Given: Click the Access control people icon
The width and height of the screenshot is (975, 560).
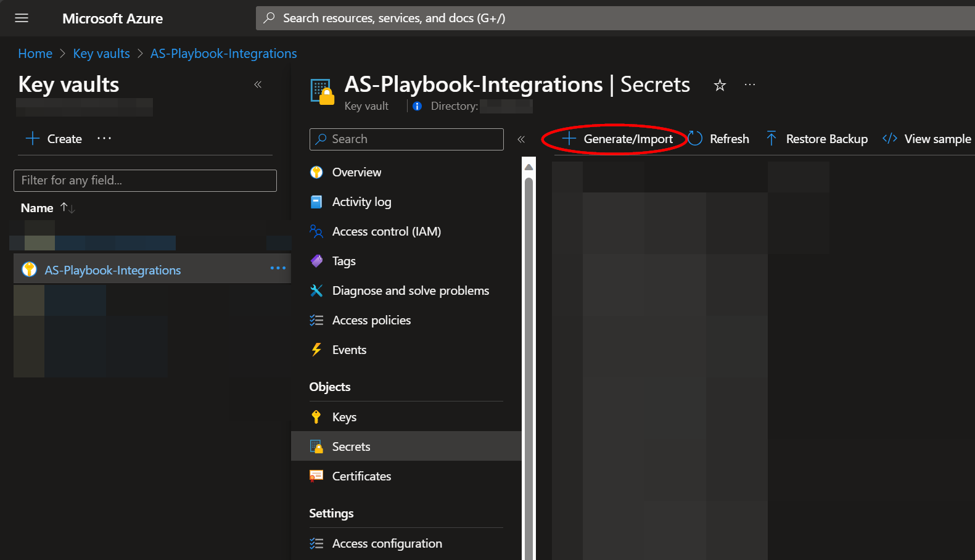Looking at the screenshot, I should click(316, 231).
